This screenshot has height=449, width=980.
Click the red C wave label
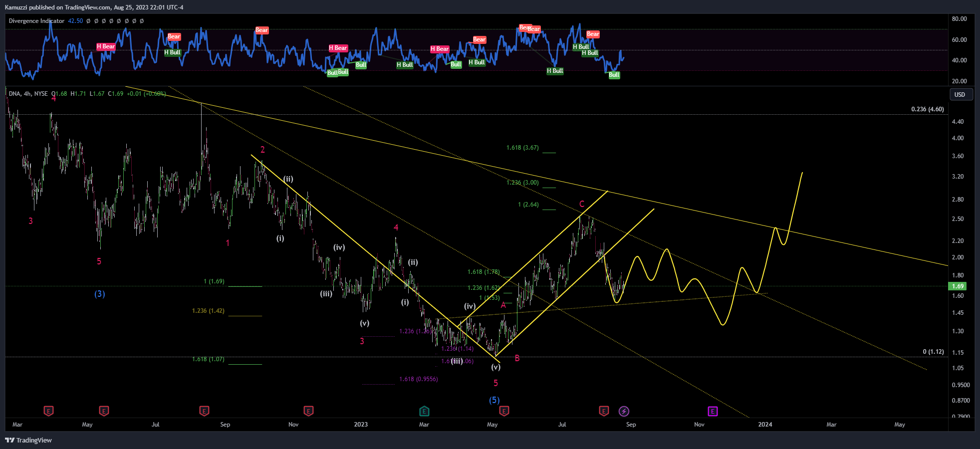click(x=582, y=204)
